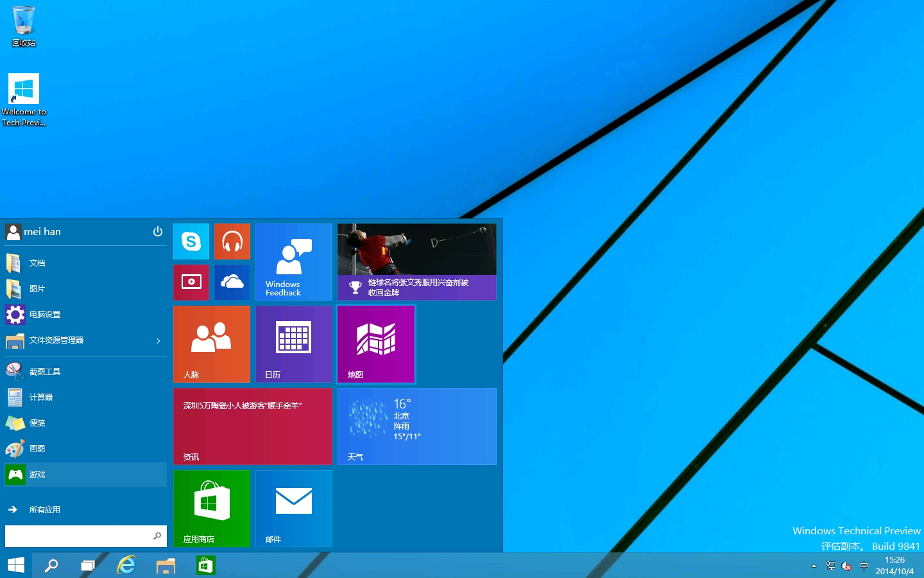This screenshot has width=924, height=578.
Task: Toggle the muted volume tray icon
Action: coord(846,566)
